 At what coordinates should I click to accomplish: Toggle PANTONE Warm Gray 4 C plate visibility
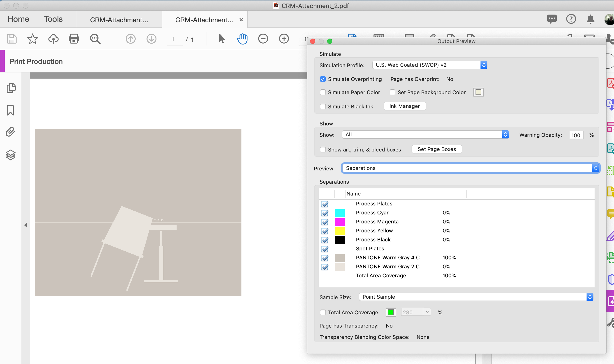click(x=325, y=258)
